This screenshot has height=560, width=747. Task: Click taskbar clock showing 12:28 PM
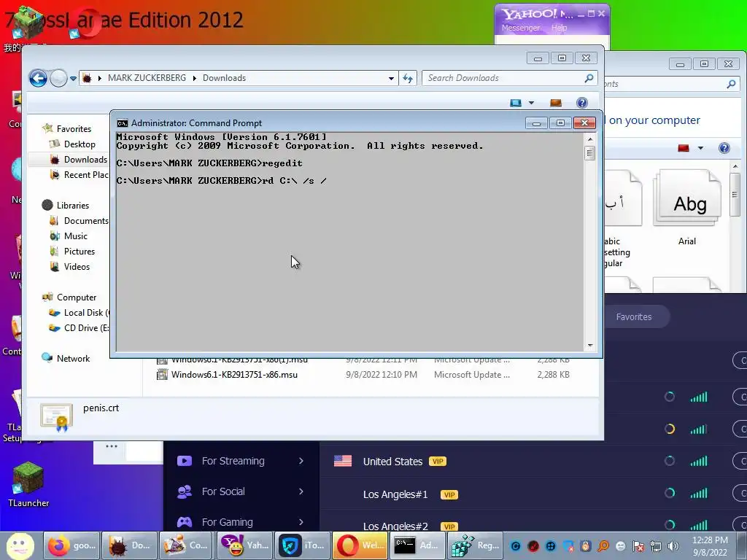coord(710,546)
